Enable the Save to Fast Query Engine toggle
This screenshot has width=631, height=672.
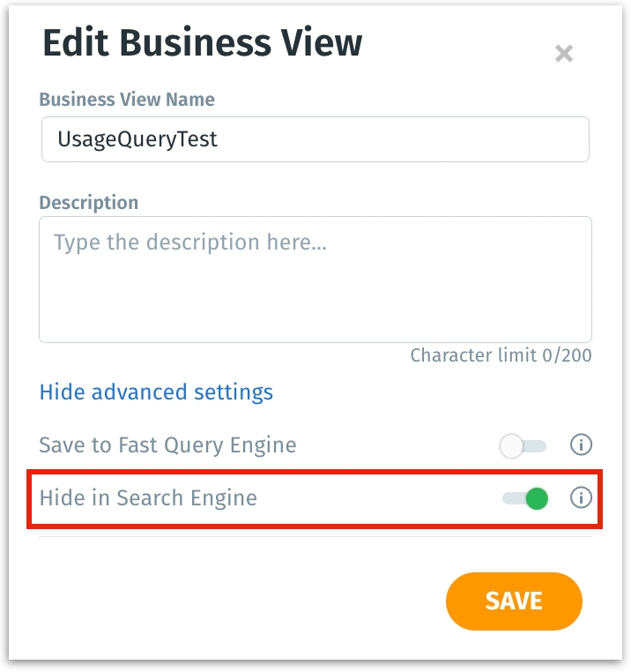pos(523,446)
